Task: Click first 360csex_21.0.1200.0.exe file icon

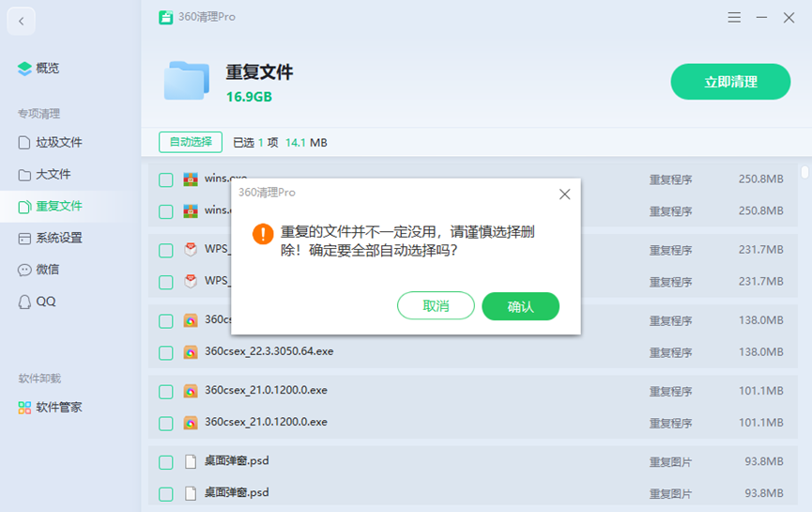Action: [191, 391]
